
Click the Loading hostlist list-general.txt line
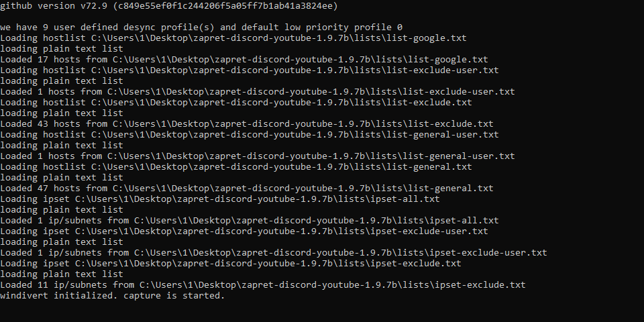(x=235, y=167)
